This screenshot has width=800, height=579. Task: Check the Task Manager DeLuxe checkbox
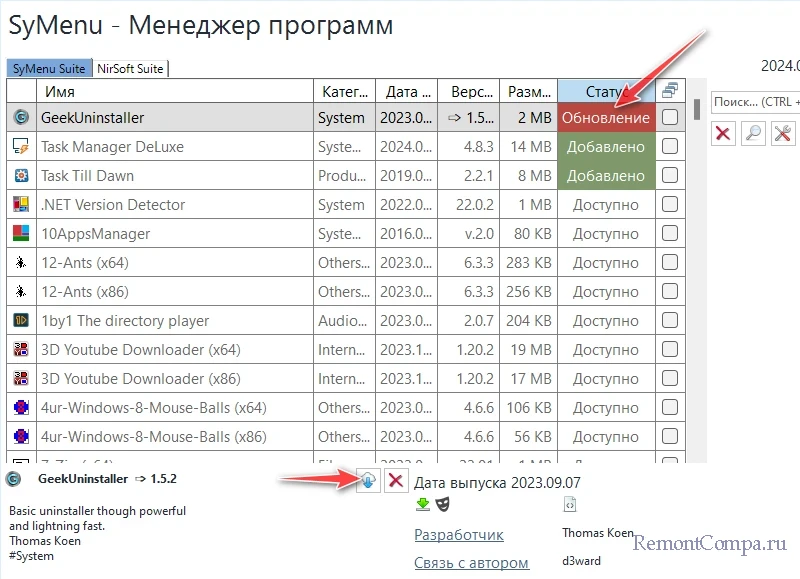point(670,146)
